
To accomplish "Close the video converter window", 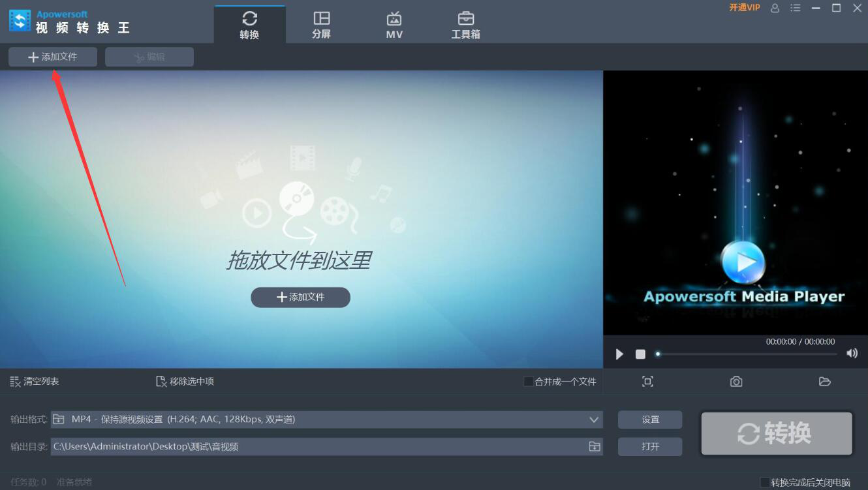I will point(857,8).
